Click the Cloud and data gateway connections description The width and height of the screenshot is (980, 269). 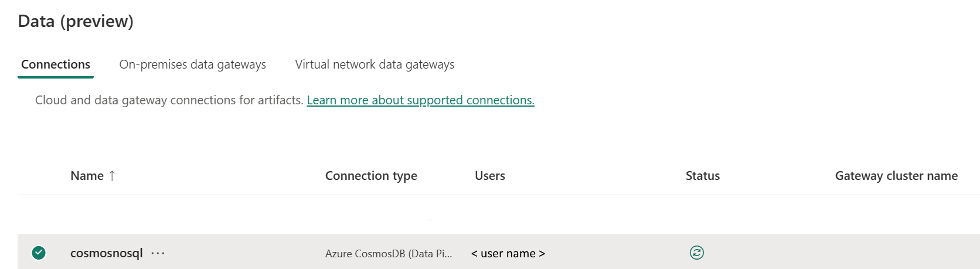[169, 100]
